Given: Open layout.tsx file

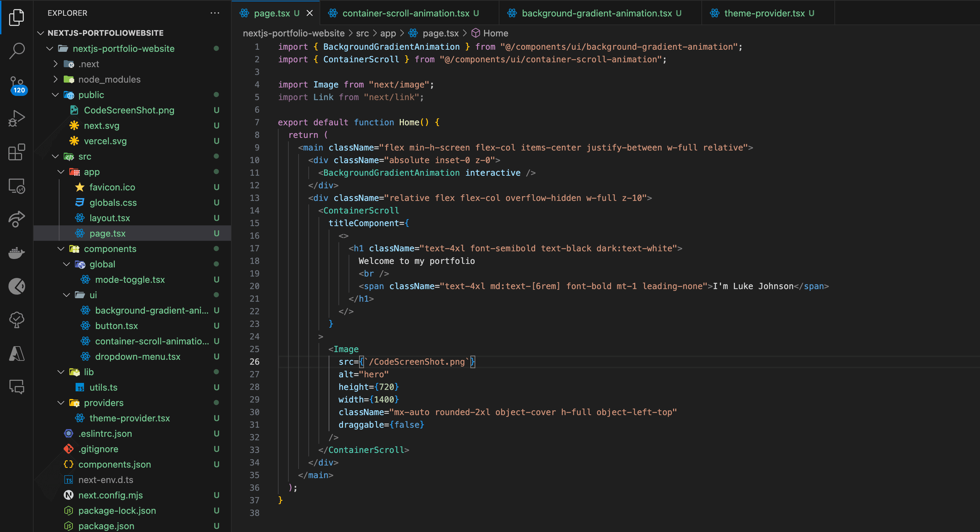Looking at the screenshot, I should [132, 218].
